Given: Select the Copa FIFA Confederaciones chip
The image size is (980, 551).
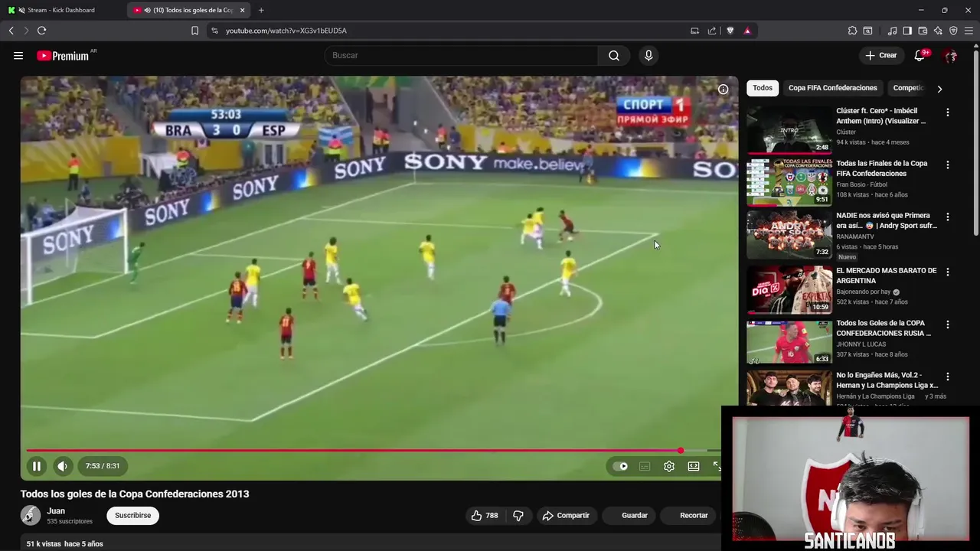Looking at the screenshot, I should 832,88.
